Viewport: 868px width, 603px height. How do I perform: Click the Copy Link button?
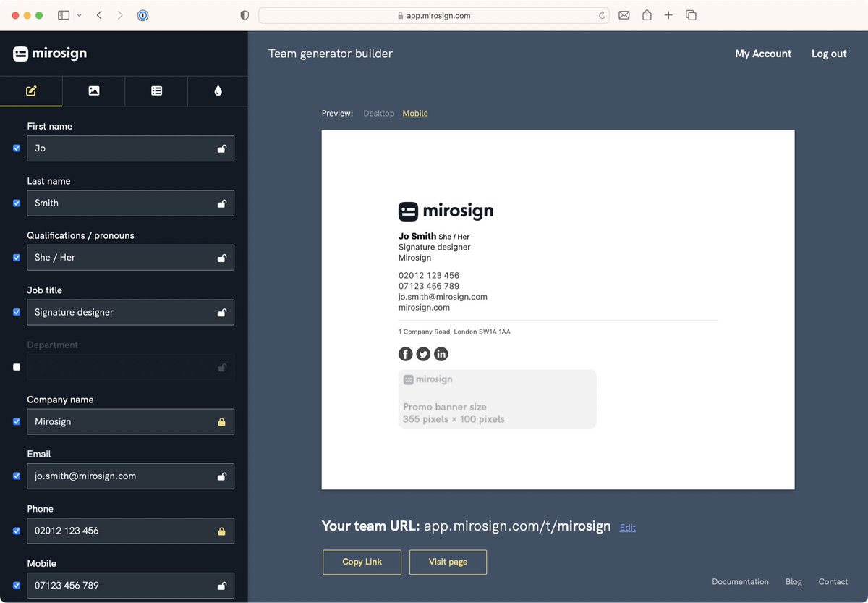tap(362, 562)
